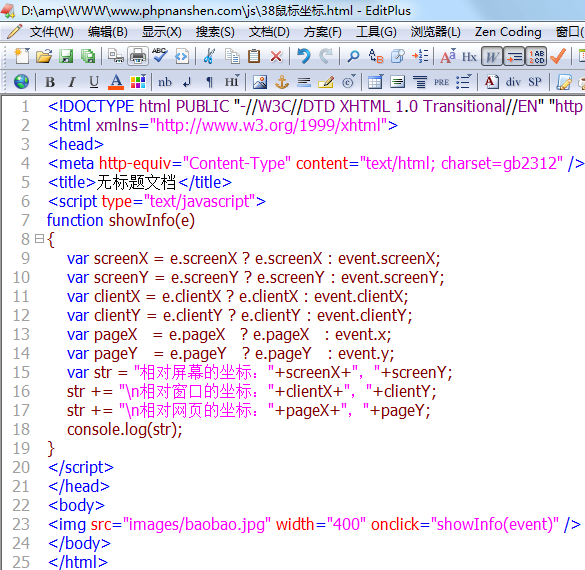This screenshot has height=570, width=585.
Task: Run the ABC spell check icon
Action: tap(160, 56)
